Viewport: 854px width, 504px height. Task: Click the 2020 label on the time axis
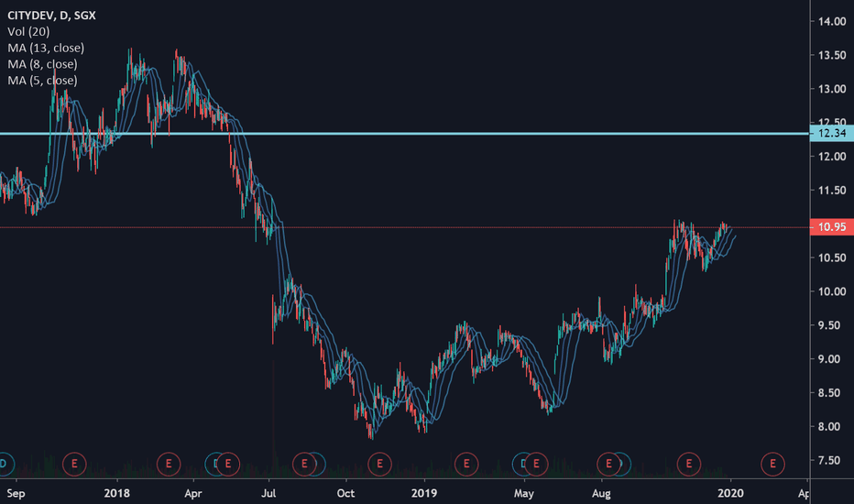(730, 493)
